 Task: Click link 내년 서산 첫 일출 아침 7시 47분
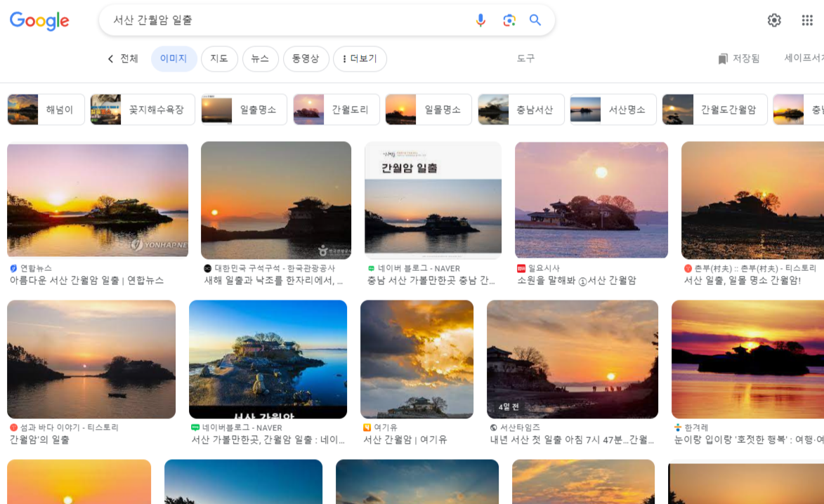pyautogui.click(x=572, y=439)
